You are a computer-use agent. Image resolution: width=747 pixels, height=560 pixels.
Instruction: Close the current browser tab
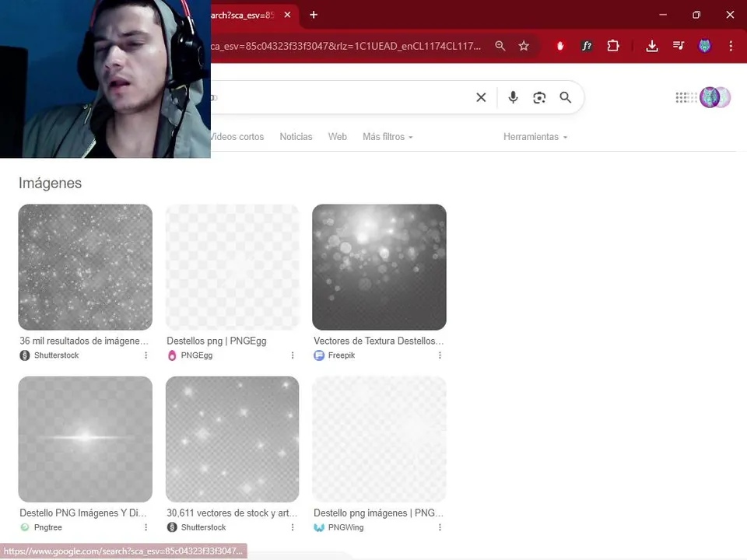[x=287, y=15]
